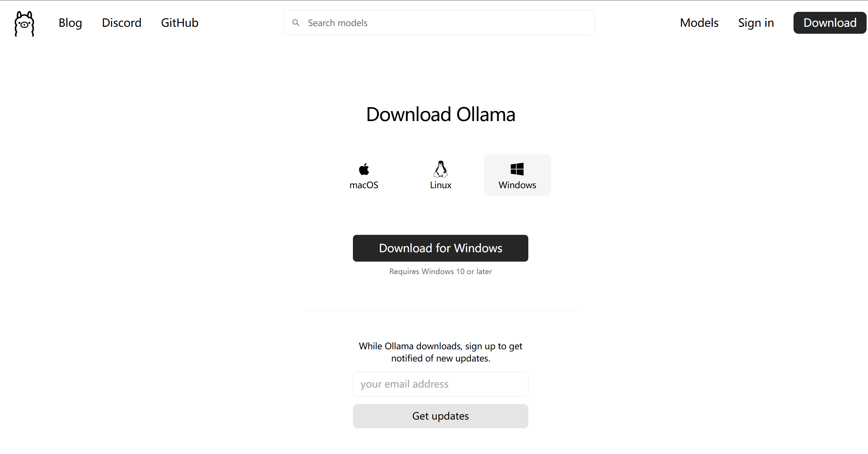868x454 pixels.
Task: Click into the email address field
Action: tap(441, 384)
